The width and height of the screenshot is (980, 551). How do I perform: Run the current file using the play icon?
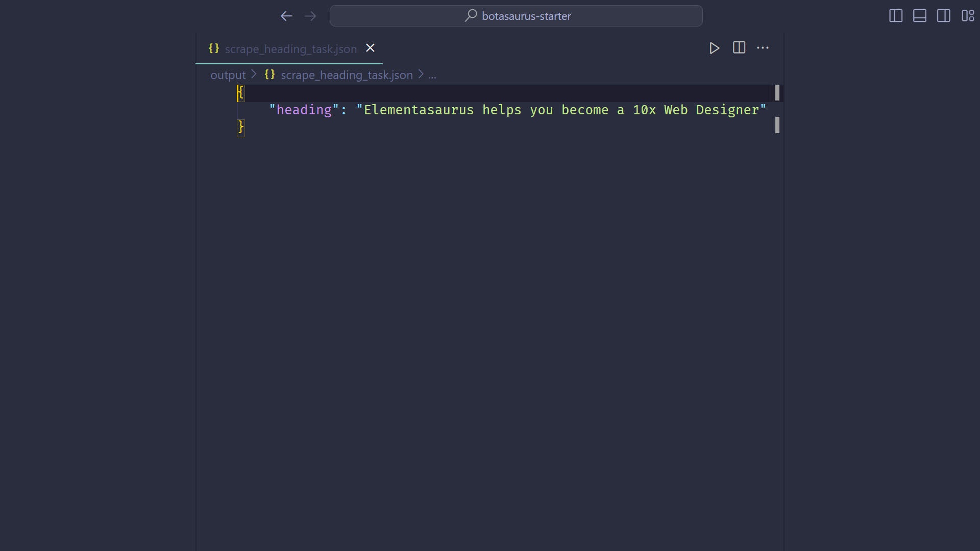click(714, 48)
